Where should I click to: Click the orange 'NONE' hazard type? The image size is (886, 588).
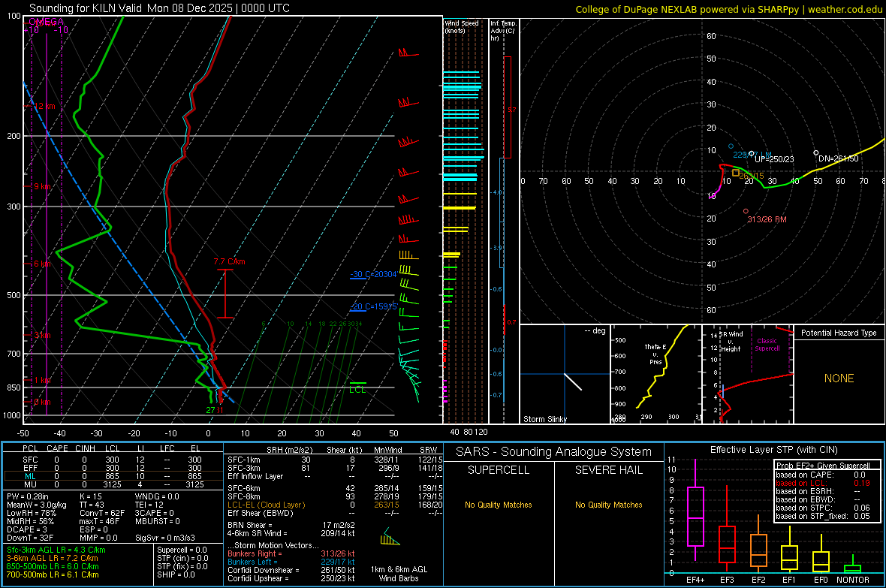[839, 378]
